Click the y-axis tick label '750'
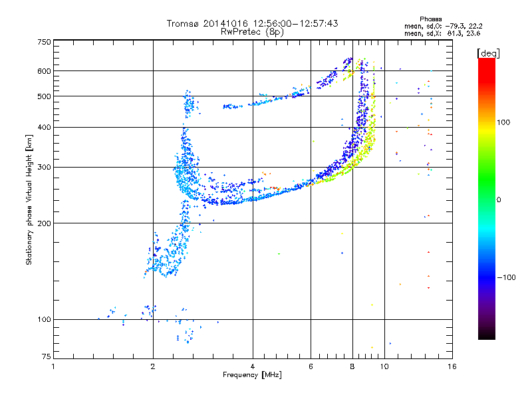 point(44,42)
